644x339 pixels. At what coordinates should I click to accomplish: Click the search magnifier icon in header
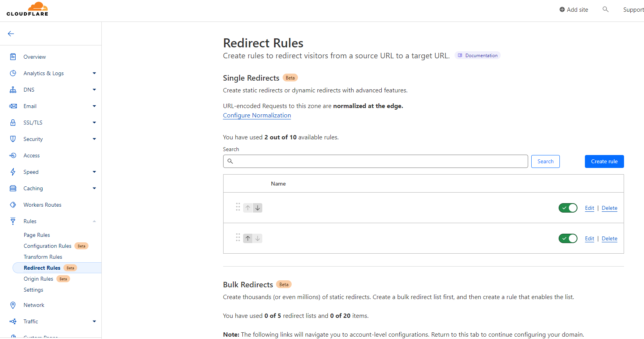click(605, 9)
